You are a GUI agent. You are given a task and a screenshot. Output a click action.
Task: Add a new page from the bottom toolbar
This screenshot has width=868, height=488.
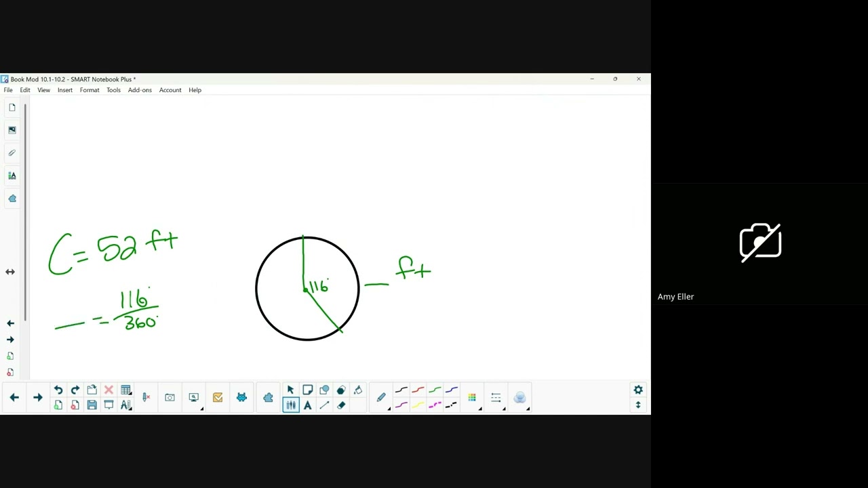coord(58,405)
